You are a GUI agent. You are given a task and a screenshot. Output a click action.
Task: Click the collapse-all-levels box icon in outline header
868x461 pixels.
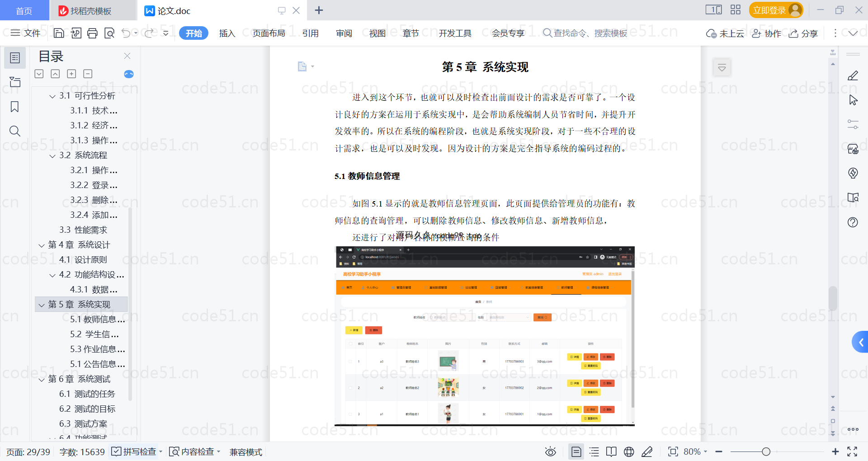click(x=88, y=74)
